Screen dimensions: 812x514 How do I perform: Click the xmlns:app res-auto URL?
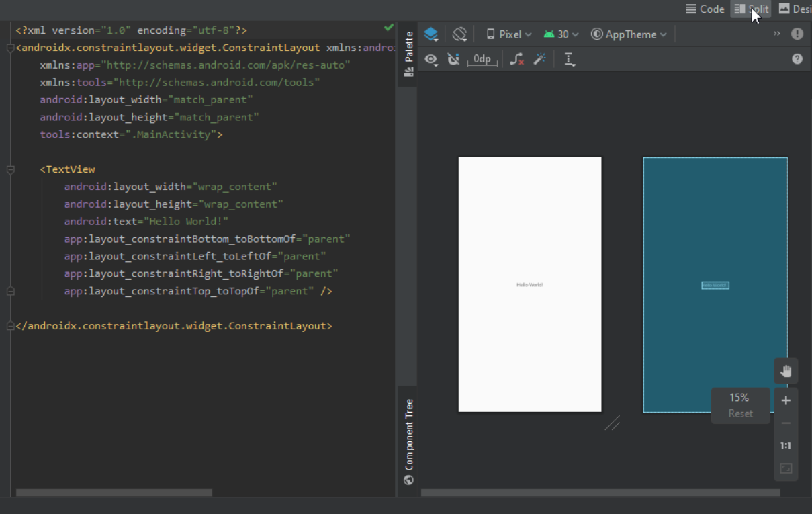pyautogui.click(x=226, y=65)
